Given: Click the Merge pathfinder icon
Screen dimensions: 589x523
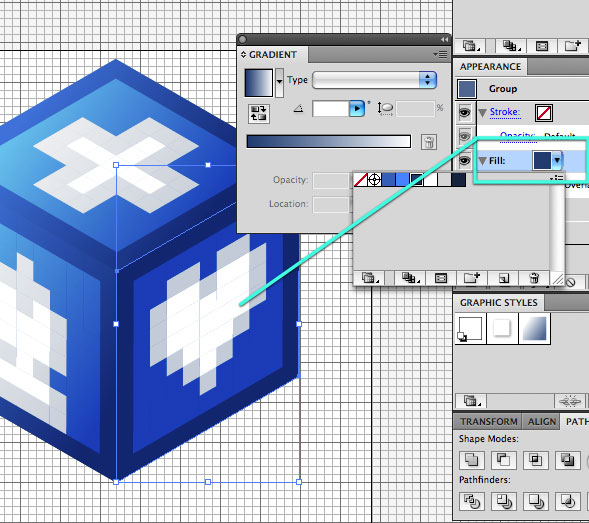Looking at the screenshot, I should pos(535,502).
